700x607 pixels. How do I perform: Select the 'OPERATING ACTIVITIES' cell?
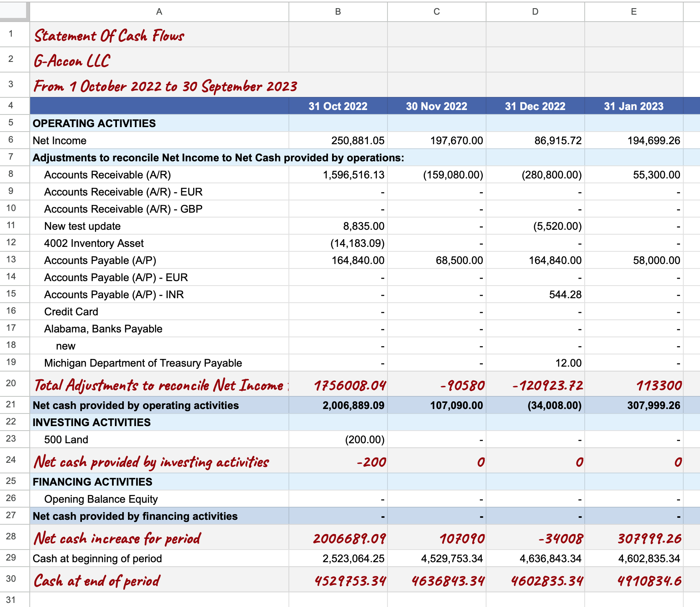tap(159, 123)
